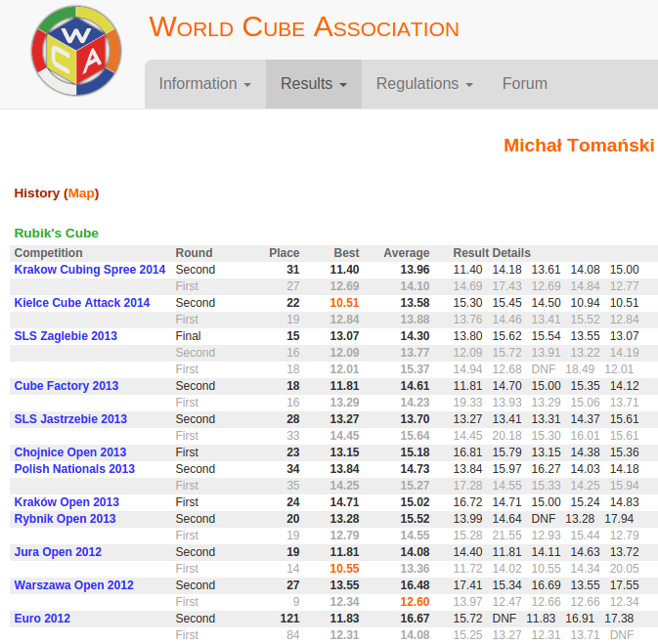Screen dimensions: 658x644
Task: Click the 14.08 average for Jura Open Second
Action: pos(415,552)
